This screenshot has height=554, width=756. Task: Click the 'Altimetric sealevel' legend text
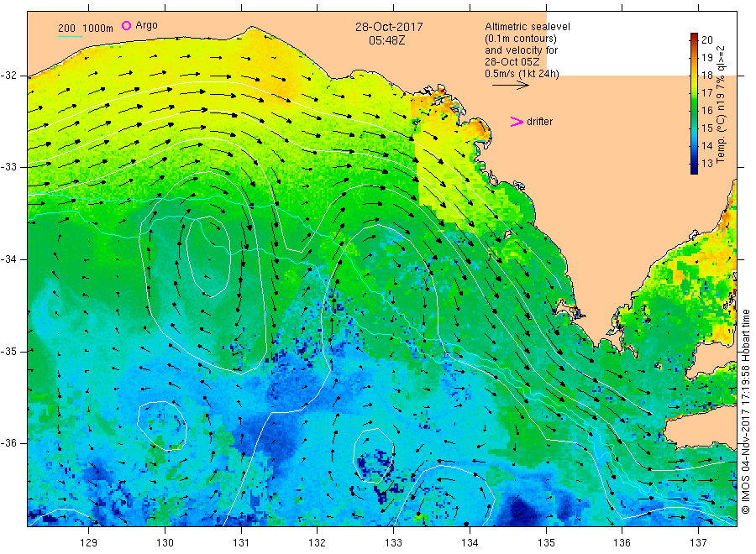[527, 27]
